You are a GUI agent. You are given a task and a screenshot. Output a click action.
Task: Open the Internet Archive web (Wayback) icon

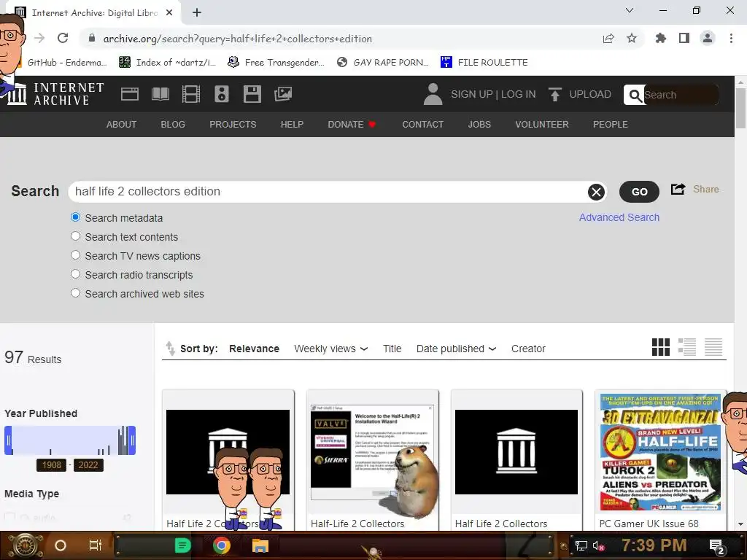130,94
